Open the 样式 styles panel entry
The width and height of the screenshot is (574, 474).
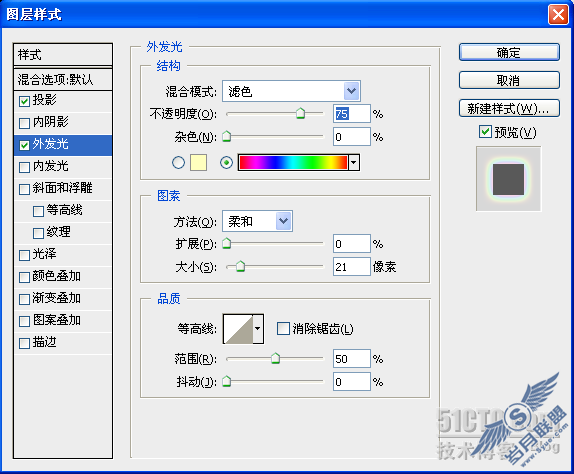pyautogui.click(x=63, y=55)
